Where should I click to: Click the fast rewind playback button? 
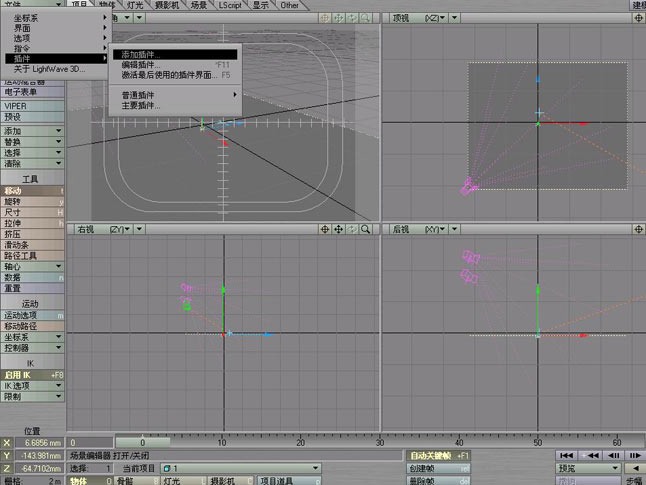click(590, 455)
